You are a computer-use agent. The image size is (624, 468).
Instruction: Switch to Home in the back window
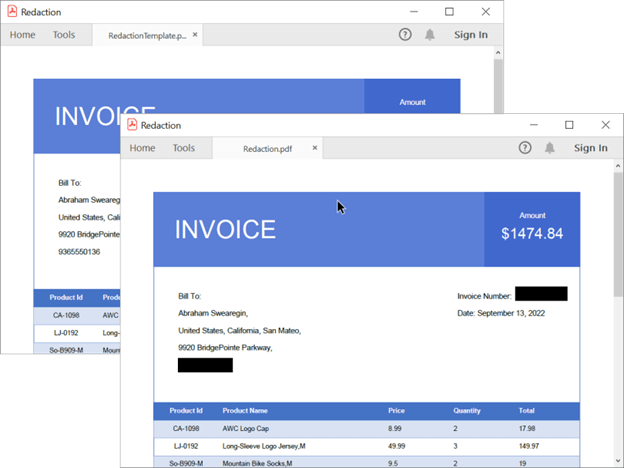tap(22, 35)
